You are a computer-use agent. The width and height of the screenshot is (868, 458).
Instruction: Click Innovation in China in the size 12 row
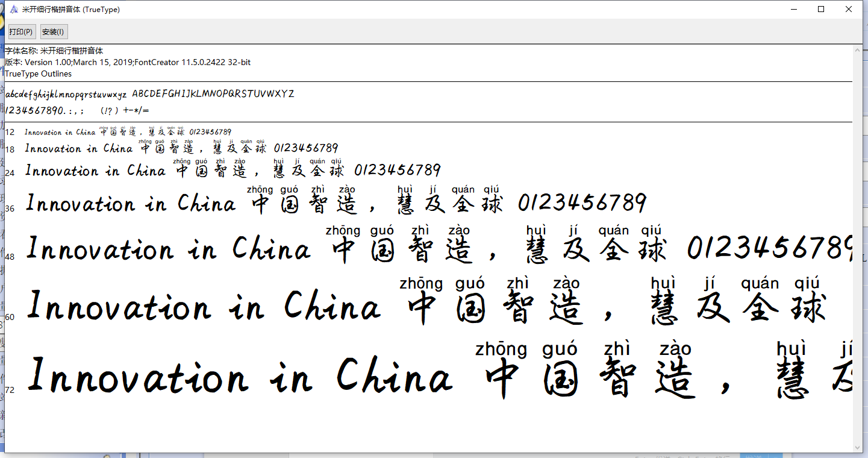click(60, 132)
